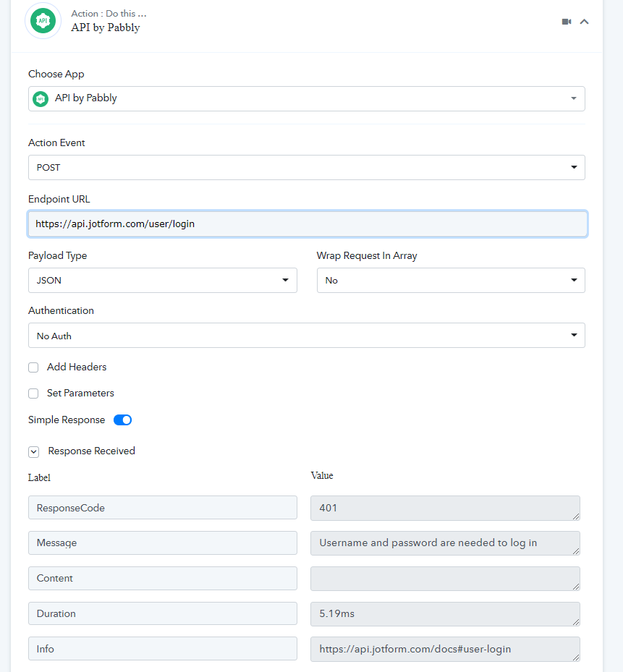Click the Info label field
Screen dimensions: 623x672
(x=163, y=648)
